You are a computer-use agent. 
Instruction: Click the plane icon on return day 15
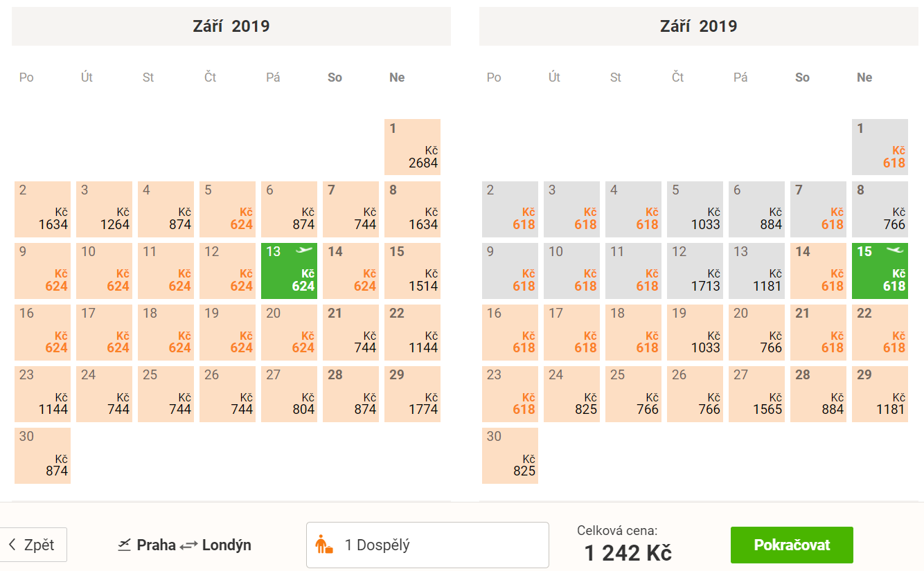pyautogui.click(x=895, y=251)
